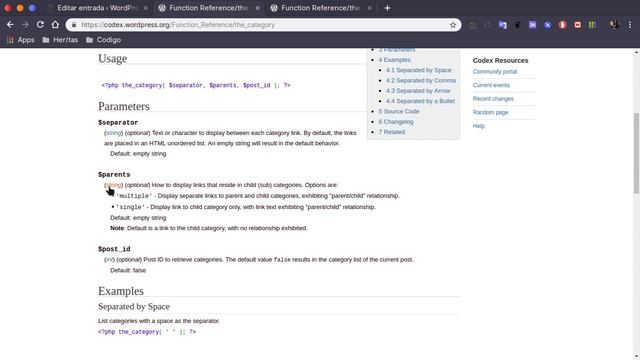View the site lock security info
The image size is (640, 360).
[x=74, y=25]
